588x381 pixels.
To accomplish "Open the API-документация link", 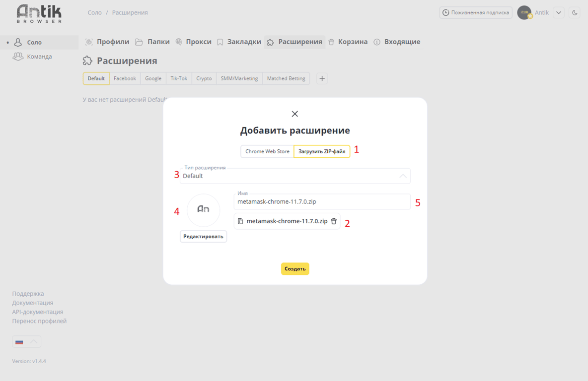I will [x=38, y=312].
